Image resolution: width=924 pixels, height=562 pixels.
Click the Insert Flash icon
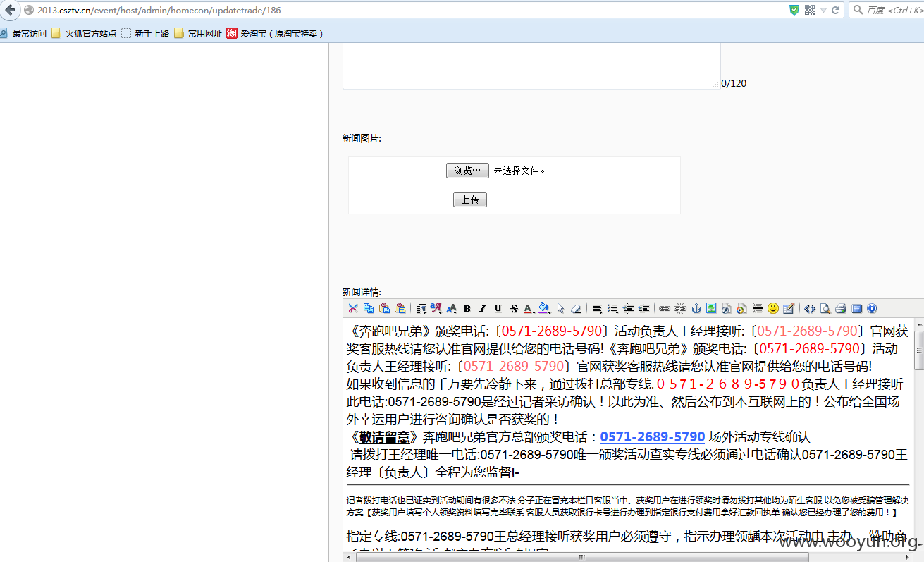[726, 308]
